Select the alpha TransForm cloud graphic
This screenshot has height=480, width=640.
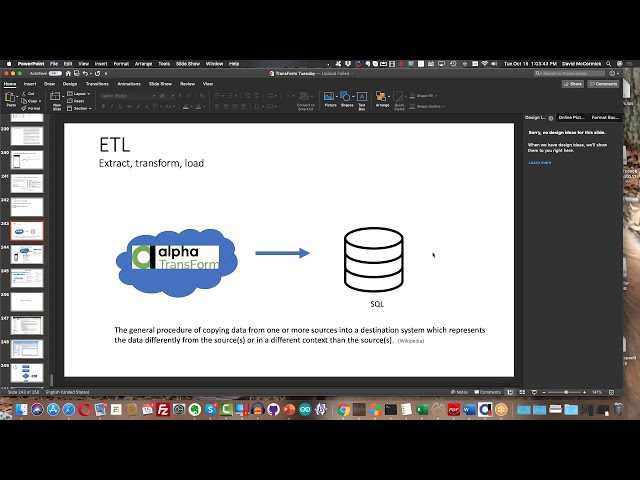click(x=177, y=262)
